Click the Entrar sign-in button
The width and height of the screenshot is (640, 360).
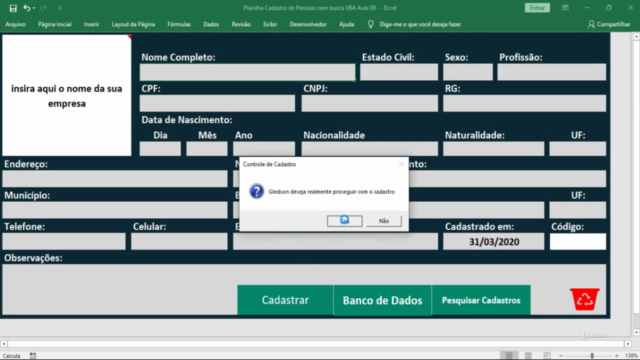pos(537,8)
